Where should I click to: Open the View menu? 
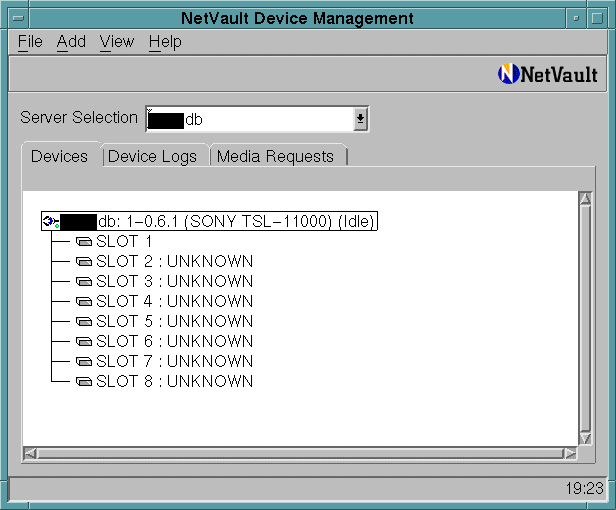coord(117,42)
